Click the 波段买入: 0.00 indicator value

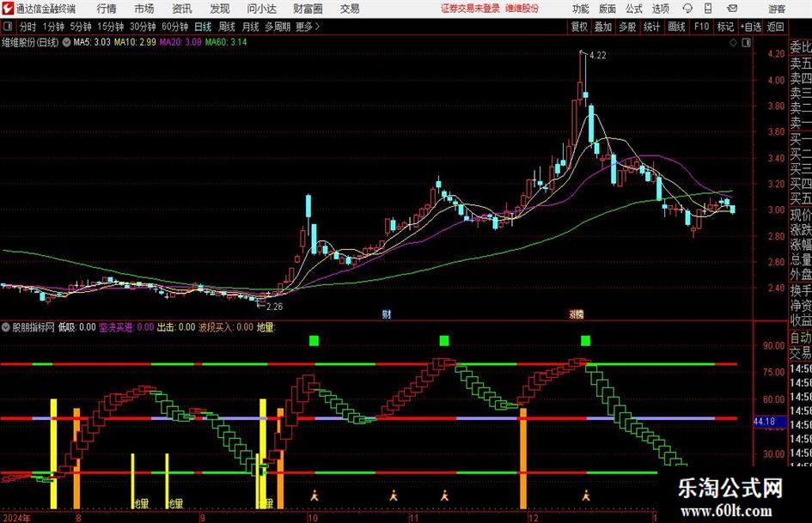226,327
